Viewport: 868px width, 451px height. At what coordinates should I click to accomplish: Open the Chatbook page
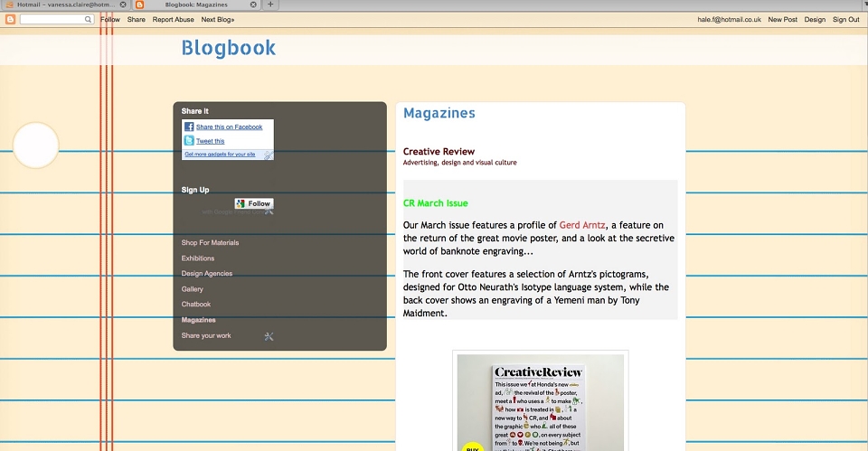click(x=196, y=305)
